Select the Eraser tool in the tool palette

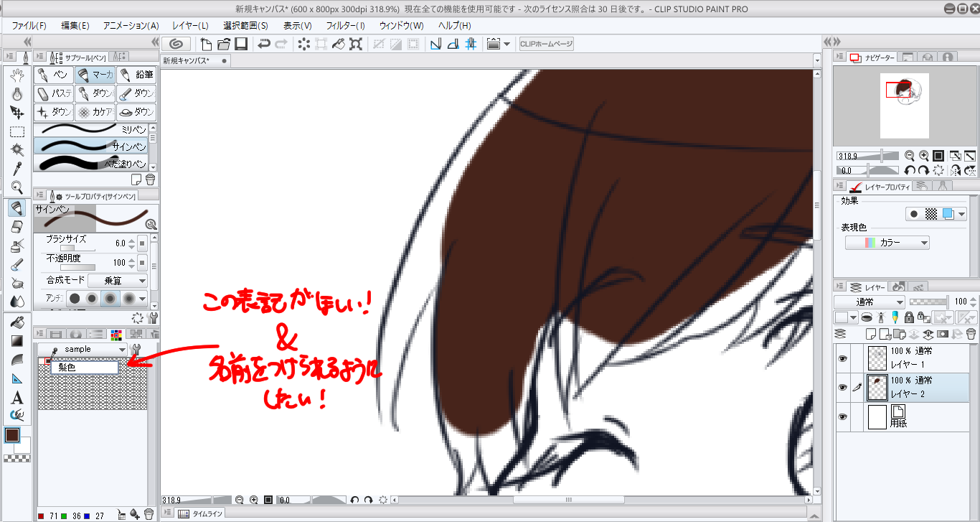point(18,227)
